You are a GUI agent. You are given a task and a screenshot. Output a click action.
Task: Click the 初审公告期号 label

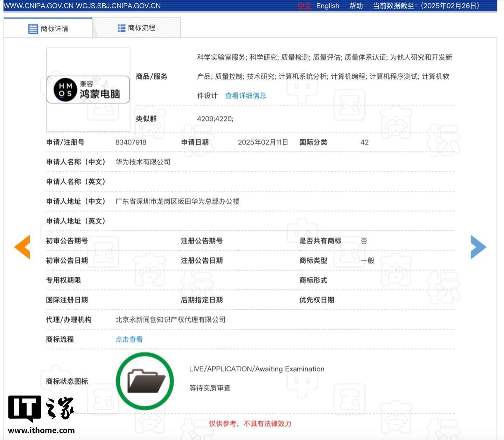67,241
